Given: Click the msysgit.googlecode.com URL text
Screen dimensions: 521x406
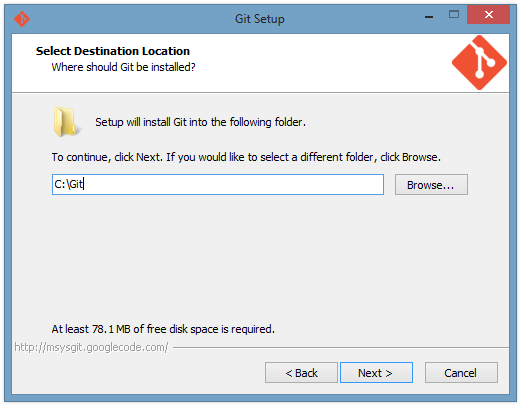Looking at the screenshot, I should click(91, 347).
